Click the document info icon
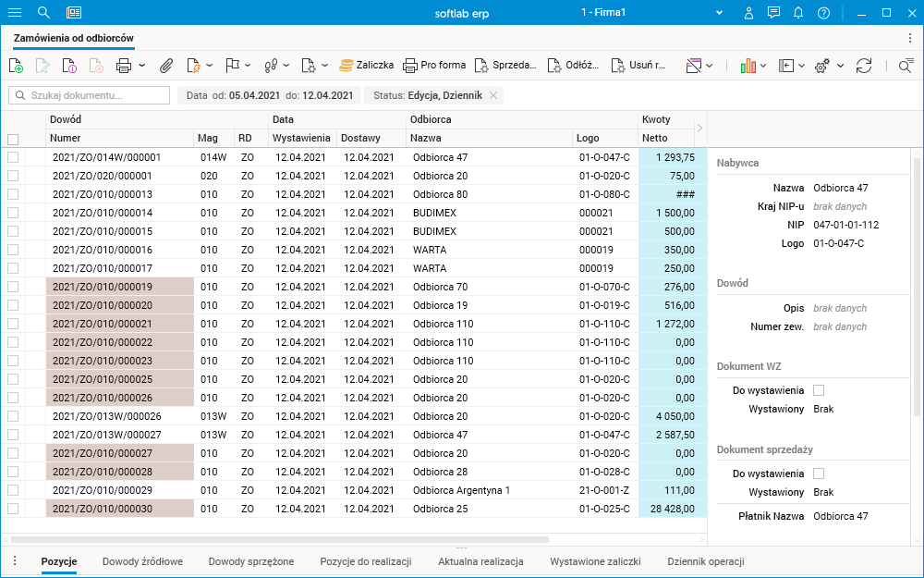The width and height of the screenshot is (924, 578). pos(69,66)
